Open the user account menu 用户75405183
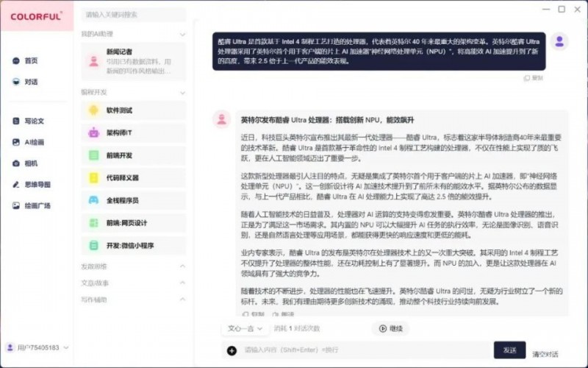 click(37, 347)
